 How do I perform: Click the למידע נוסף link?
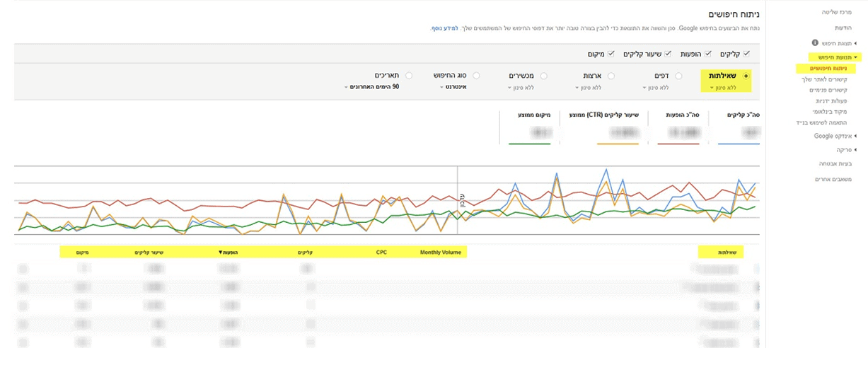pos(441,29)
